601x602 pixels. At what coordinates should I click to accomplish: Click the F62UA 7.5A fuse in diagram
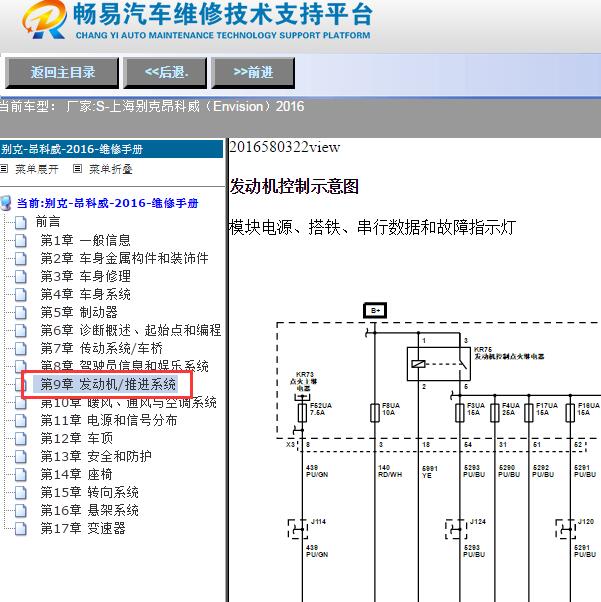coord(302,413)
